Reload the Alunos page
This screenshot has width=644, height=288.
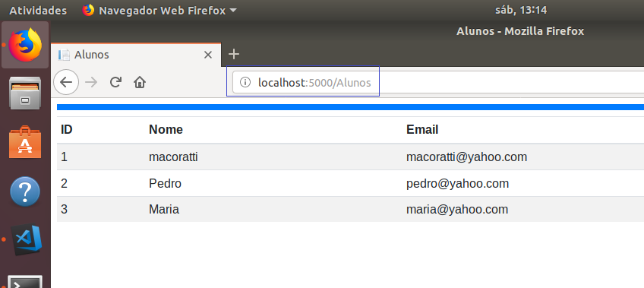(x=115, y=82)
